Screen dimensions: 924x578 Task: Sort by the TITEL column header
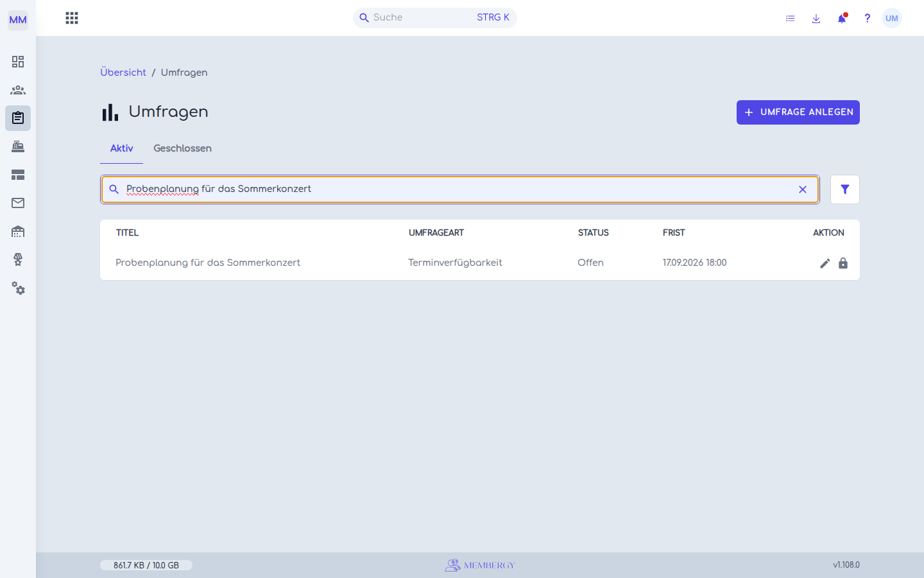(x=127, y=232)
